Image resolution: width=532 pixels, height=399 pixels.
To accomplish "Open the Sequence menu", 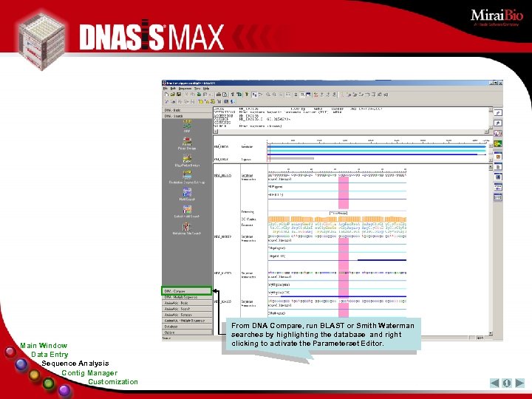I will pyautogui.click(x=185, y=89).
